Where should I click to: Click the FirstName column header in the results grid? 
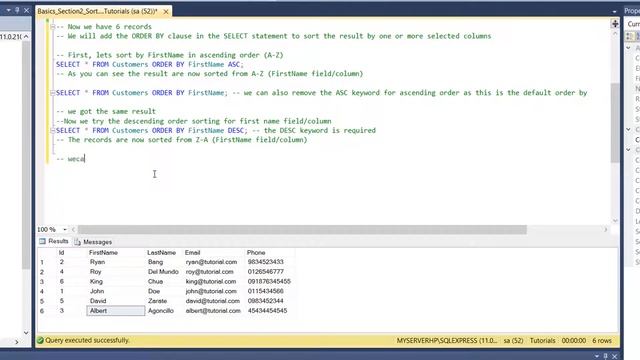tap(103, 253)
